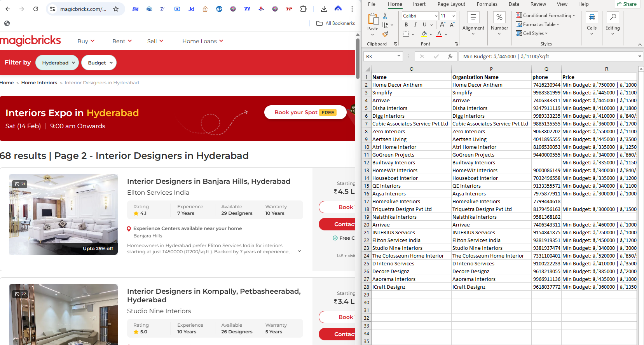This screenshot has height=345, width=644.
Task: Open the Rent menu on magicbricks
Action: tap(122, 41)
